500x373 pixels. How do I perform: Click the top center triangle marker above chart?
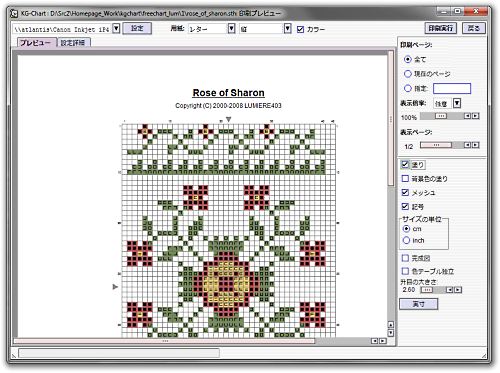pyautogui.click(x=229, y=119)
